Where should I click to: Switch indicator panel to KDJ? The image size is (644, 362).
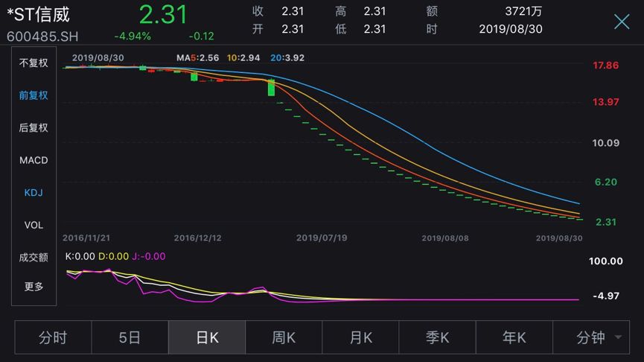(34, 193)
